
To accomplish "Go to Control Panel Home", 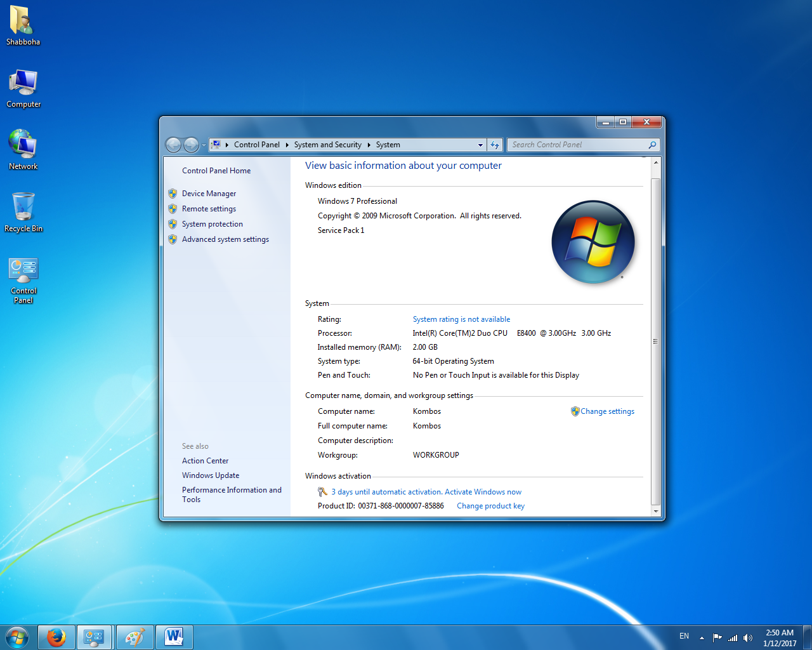I will point(216,171).
